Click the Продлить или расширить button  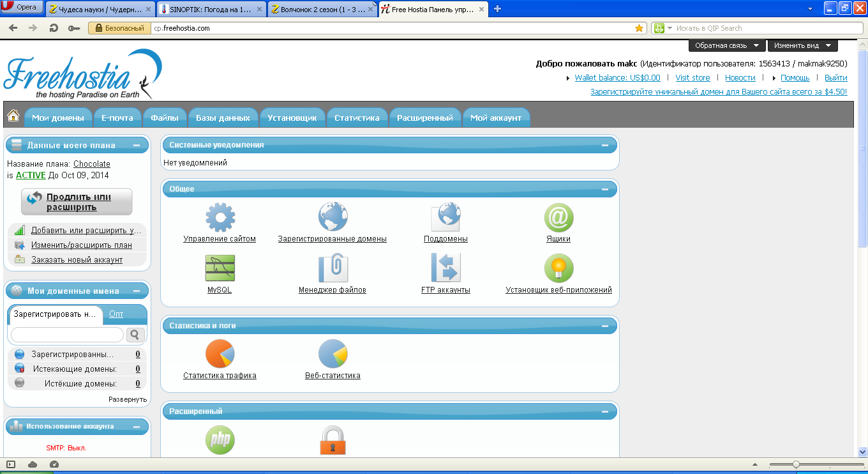point(77,202)
